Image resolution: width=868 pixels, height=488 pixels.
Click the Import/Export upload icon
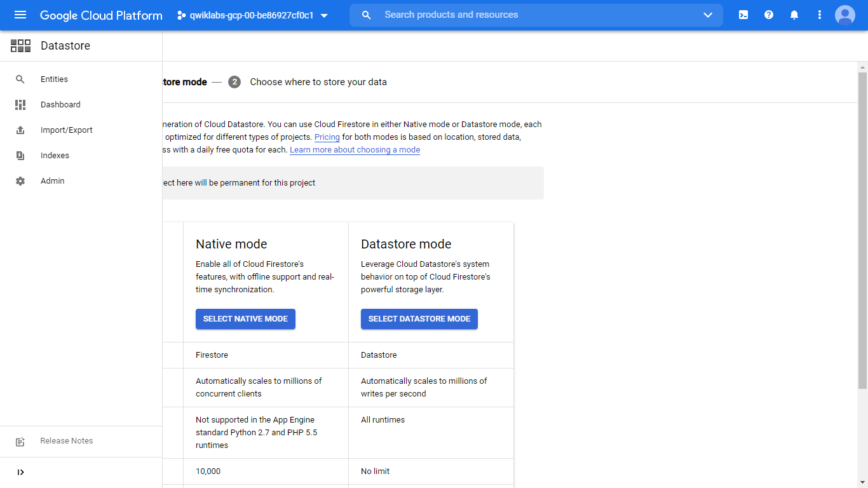20,130
